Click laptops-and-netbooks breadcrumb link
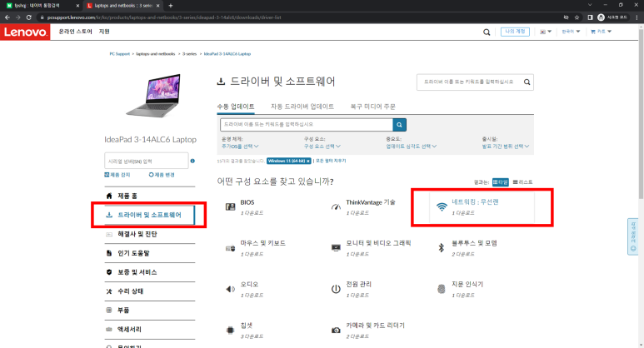 tap(156, 54)
